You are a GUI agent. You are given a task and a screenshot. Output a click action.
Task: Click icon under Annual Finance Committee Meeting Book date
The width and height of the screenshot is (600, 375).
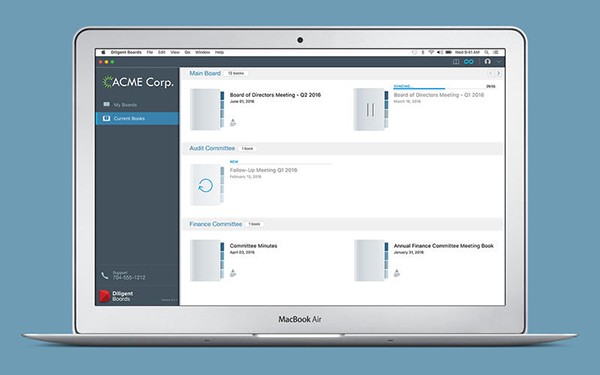point(397,273)
